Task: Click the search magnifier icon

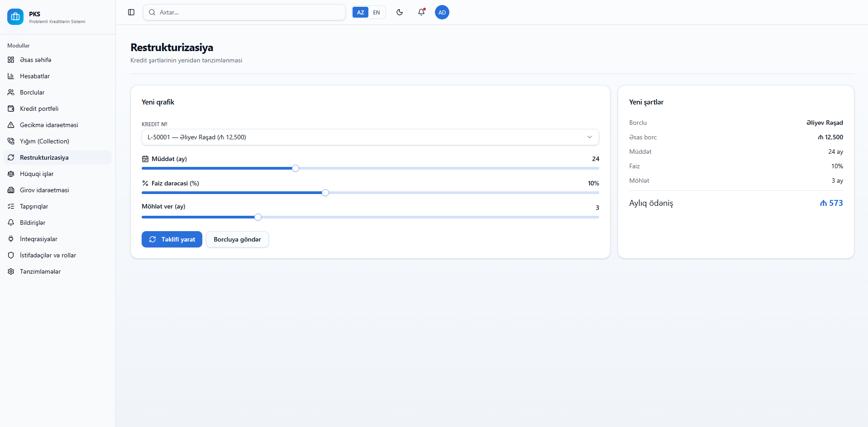Action: tap(153, 12)
